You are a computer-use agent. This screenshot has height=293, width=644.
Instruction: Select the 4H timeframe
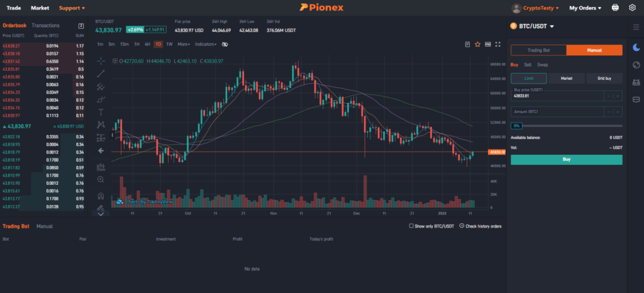coord(147,44)
